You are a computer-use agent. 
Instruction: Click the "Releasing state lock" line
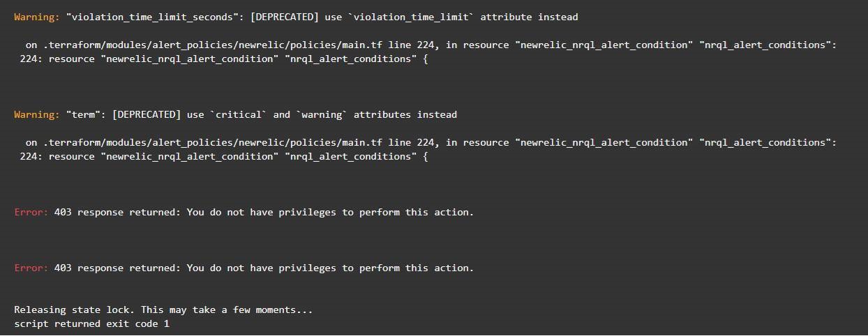pos(163,310)
